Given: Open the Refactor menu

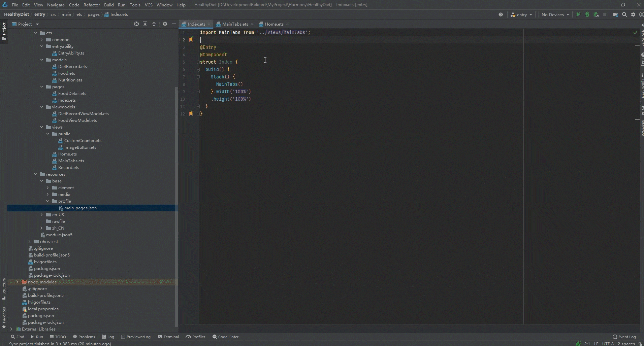Looking at the screenshot, I should [x=92, y=5].
